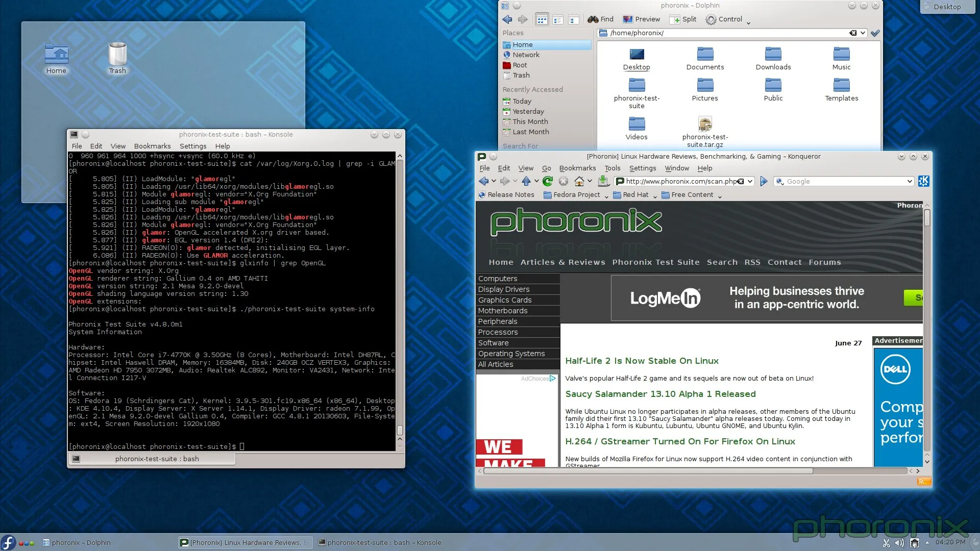Open H.264 / GStreamer Firefox article link
Viewport: 980px width, 551px height.
click(x=680, y=441)
